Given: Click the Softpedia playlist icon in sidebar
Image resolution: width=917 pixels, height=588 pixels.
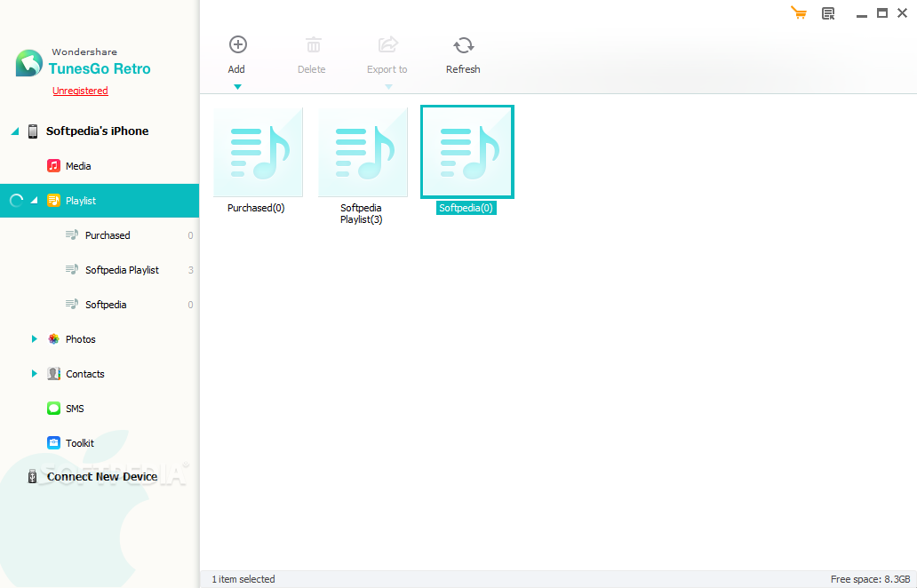Looking at the screenshot, I should (x=72, y=304).
